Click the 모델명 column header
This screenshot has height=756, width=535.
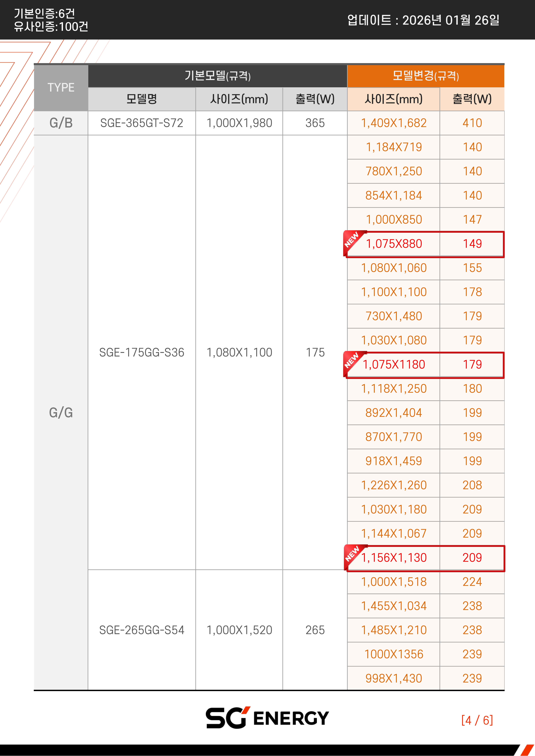click(142, 99)
